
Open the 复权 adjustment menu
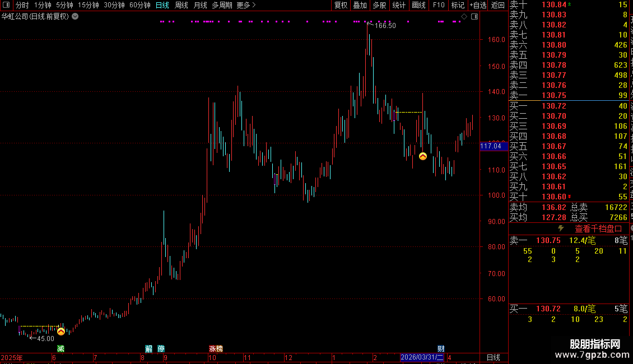click(x=341, y=5)
